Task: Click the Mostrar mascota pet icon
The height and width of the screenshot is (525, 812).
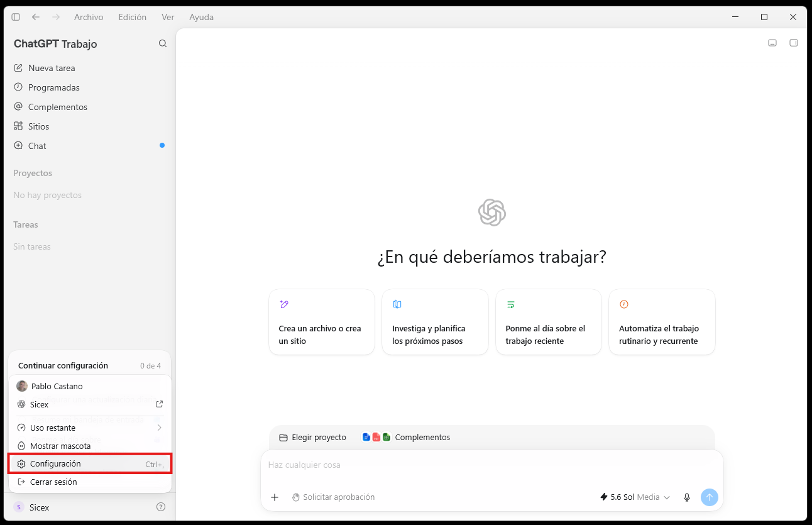Action: coord(21,446)
